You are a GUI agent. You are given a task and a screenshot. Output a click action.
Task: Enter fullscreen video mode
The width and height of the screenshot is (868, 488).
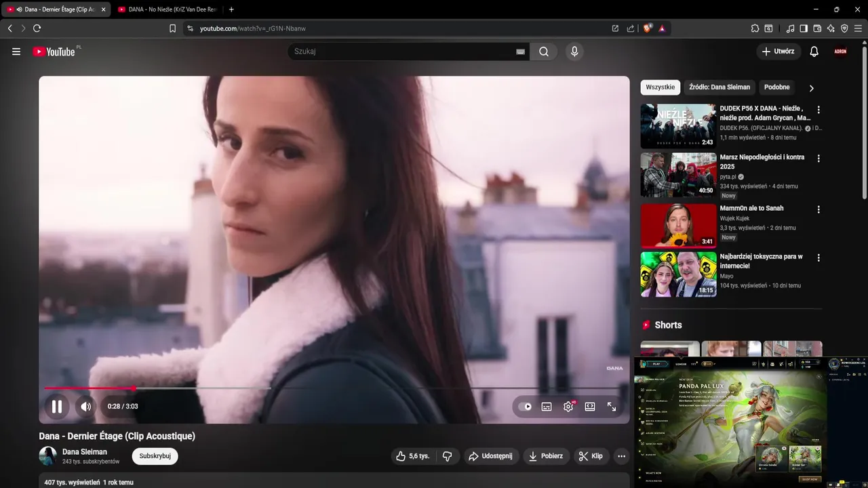612,407
